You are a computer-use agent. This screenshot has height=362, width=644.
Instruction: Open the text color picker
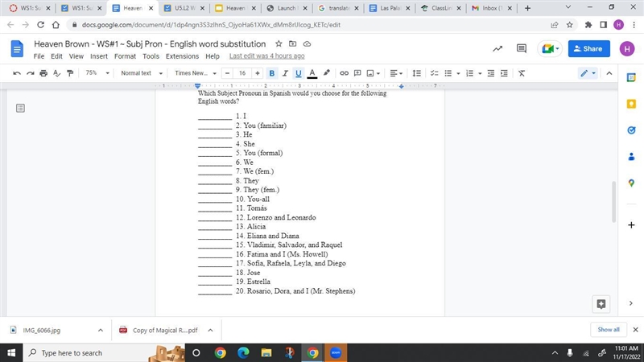(312, 73)
